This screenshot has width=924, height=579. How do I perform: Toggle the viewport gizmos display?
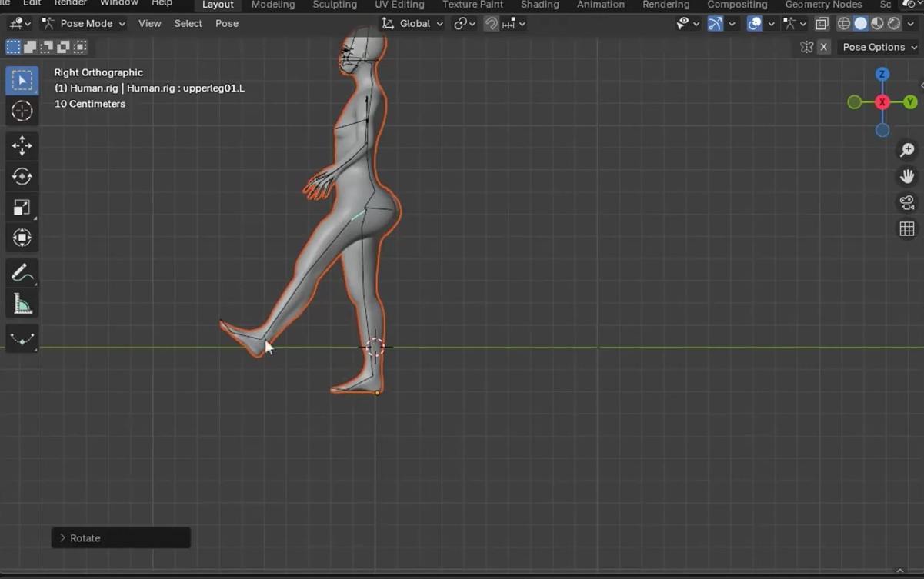pos(715,24)
